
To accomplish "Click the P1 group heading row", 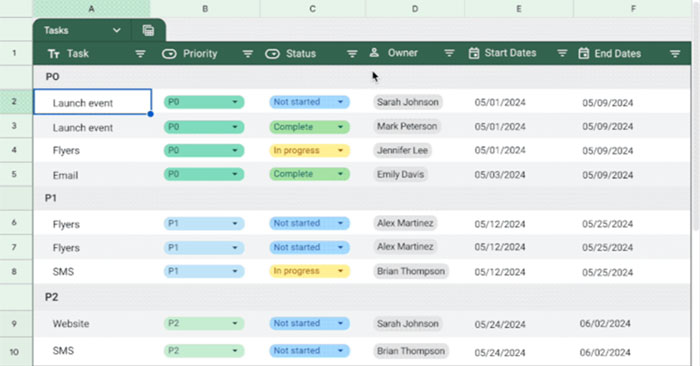I will (362, 198).
